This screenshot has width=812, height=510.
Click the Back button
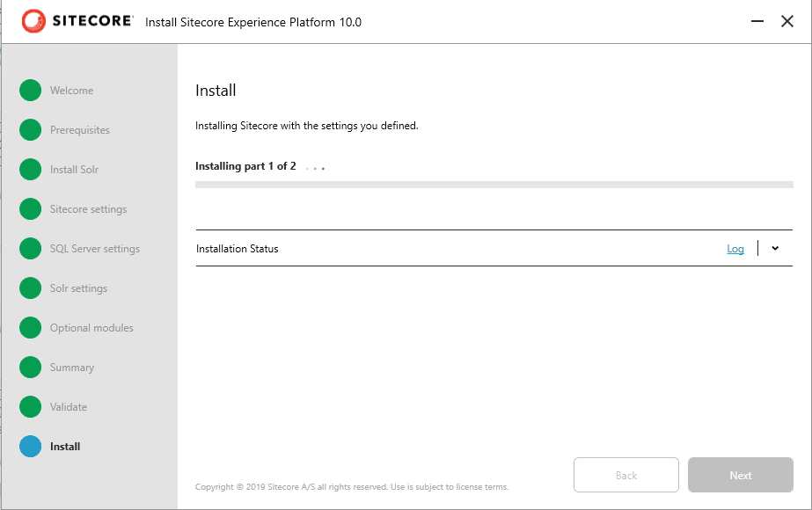(x=626, y=475)
